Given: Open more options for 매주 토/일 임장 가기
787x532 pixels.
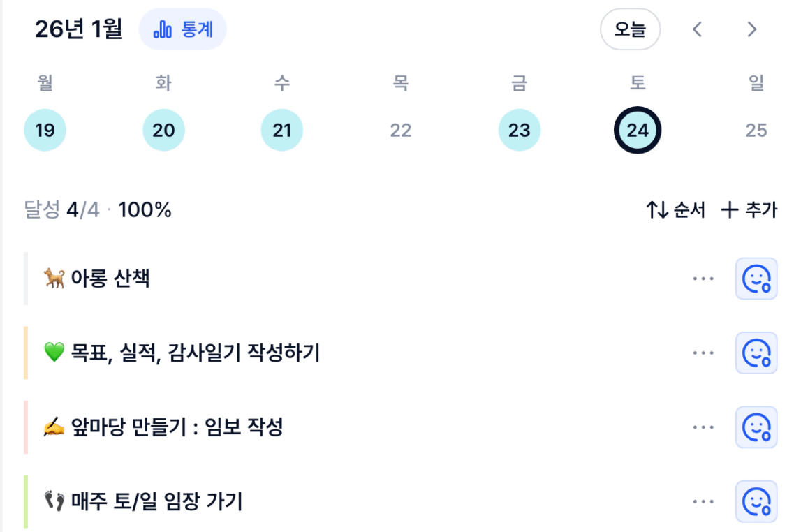Looking at the screenshot, I should [703, 501].
